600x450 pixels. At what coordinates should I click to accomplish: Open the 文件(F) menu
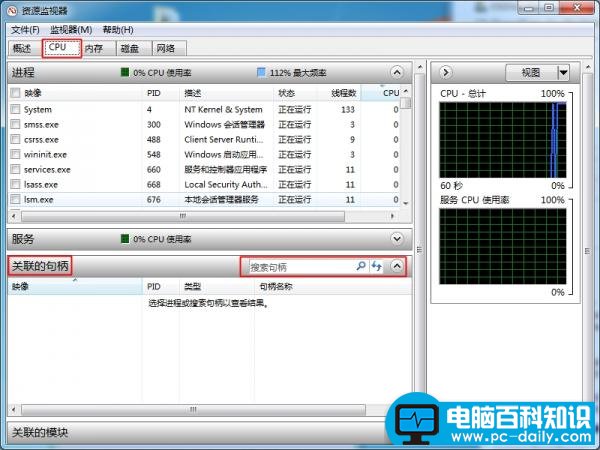(x=25, y=30)
